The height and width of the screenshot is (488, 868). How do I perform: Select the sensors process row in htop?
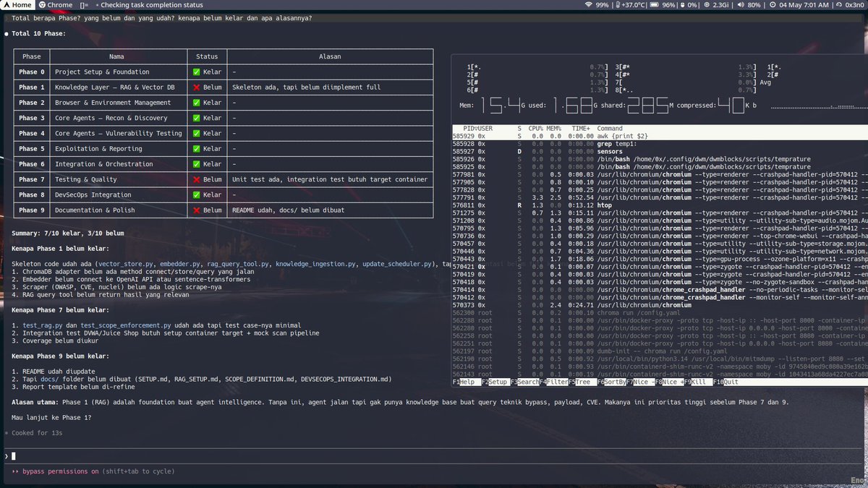[660, 152]
